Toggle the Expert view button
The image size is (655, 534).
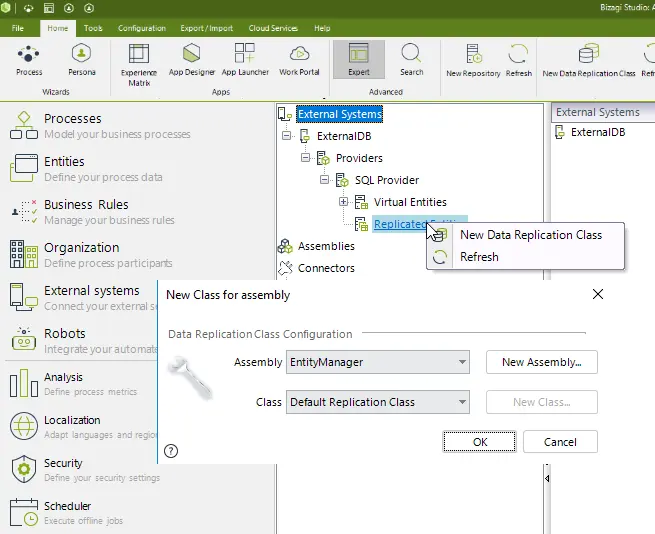[x=359, y=59]
